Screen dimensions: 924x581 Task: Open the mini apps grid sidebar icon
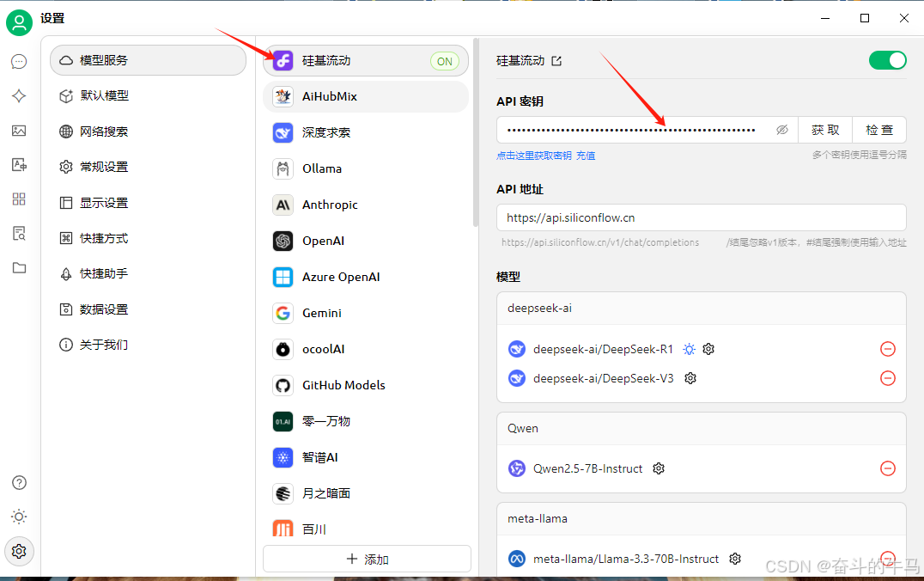click(x=19, y=199)
